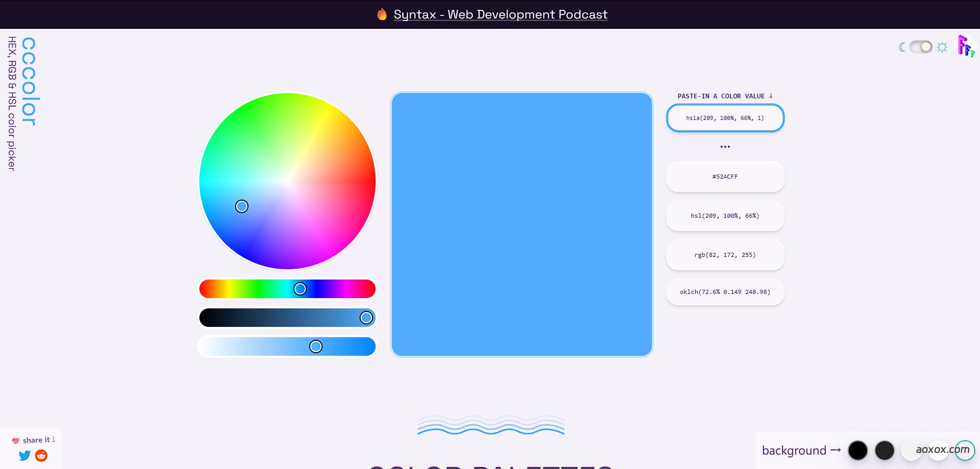Click the hsla paste-in color input field
This screenshot has width=980, height=469.
point(725,118)
